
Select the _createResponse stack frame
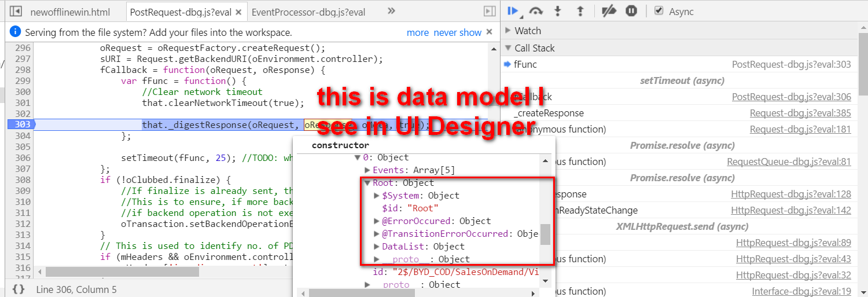pos(678,113)
